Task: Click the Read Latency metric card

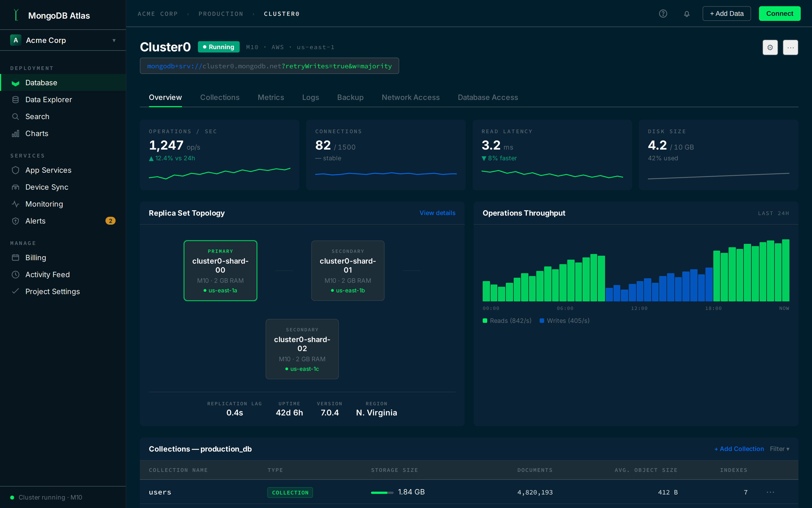Action: point(552,155)
